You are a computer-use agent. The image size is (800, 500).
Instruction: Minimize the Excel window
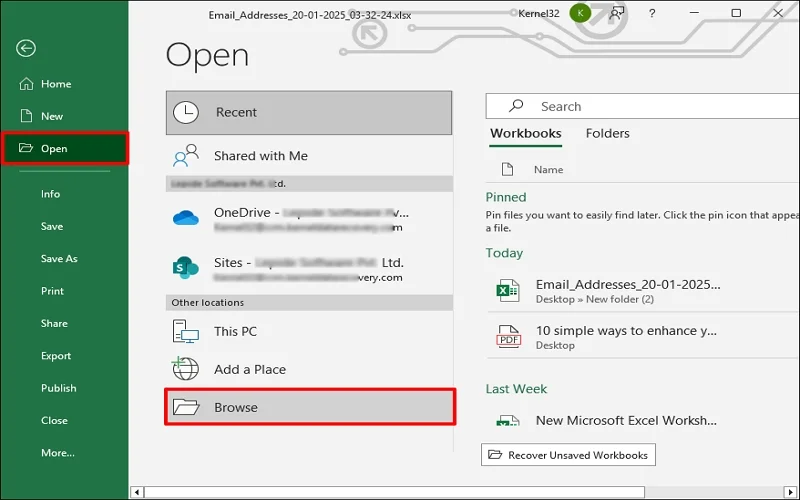pyautogui.click(x=694, y=13)
